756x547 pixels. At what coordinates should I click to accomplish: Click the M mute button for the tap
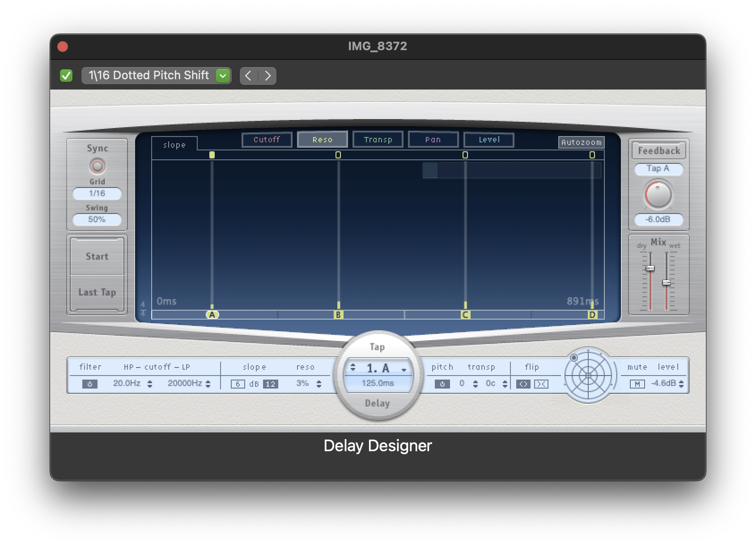(x=637, y=384)
